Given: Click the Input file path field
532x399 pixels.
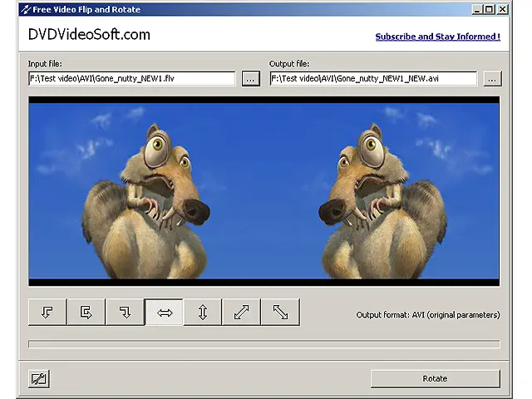Looking at the screenshot, I should point(132,78).
